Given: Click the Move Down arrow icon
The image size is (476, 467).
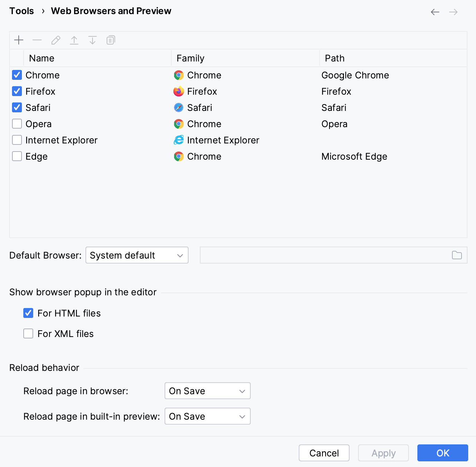Looking at the screenshot, I should pos(93,40).
